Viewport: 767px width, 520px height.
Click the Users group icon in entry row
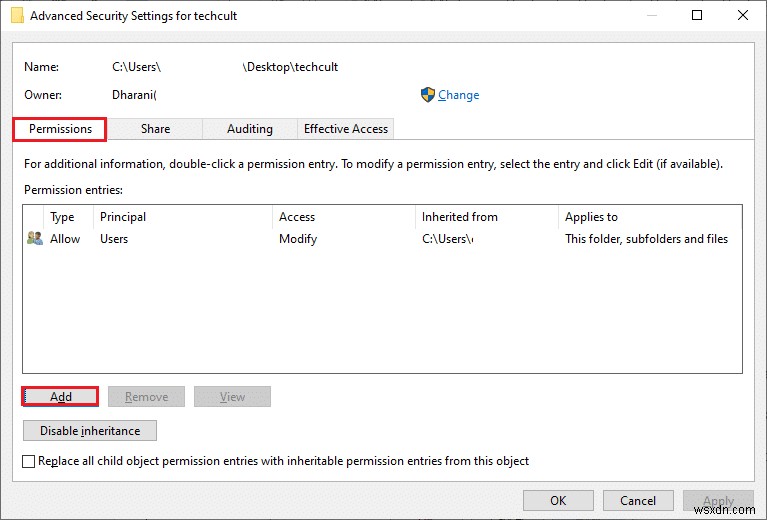pyautogui.click(x=35, y=238)
